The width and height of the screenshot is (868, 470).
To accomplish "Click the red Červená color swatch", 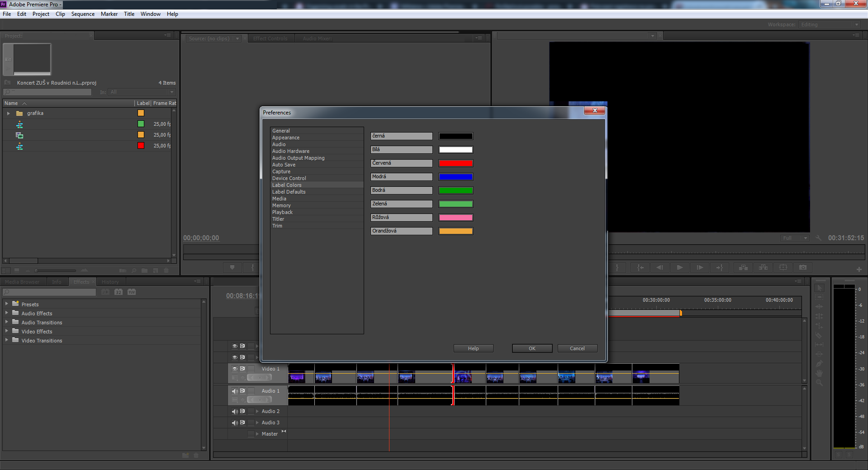I will [x=455, y=163].
